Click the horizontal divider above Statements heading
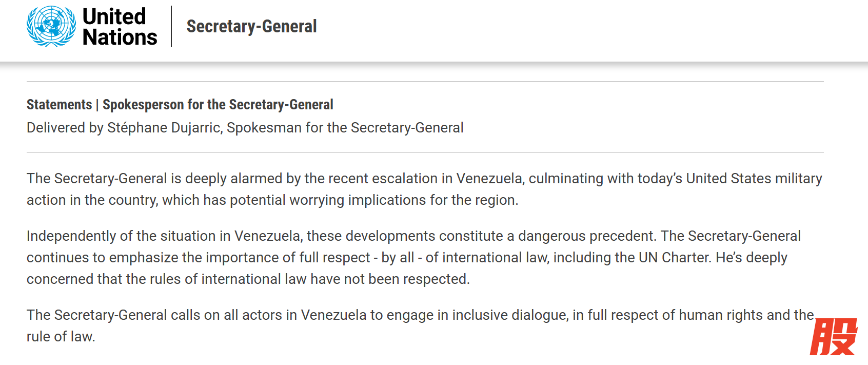Screen dimensions: 868x365 tap(425, 82)
